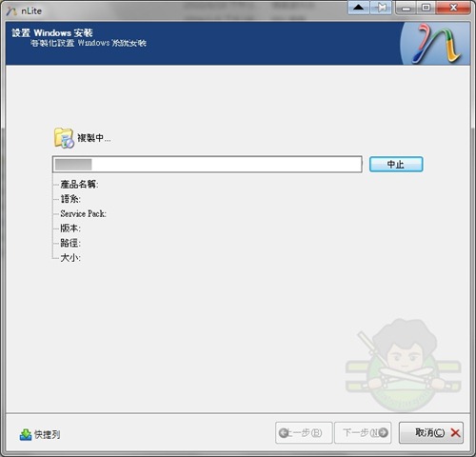Click the red X icon on 取消 button
Viewport: 476px width, 457px height.
pos(455,432)
